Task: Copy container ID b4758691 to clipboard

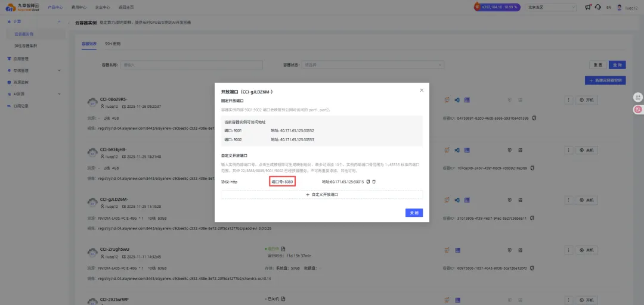Action: click(x=534, y=118)
